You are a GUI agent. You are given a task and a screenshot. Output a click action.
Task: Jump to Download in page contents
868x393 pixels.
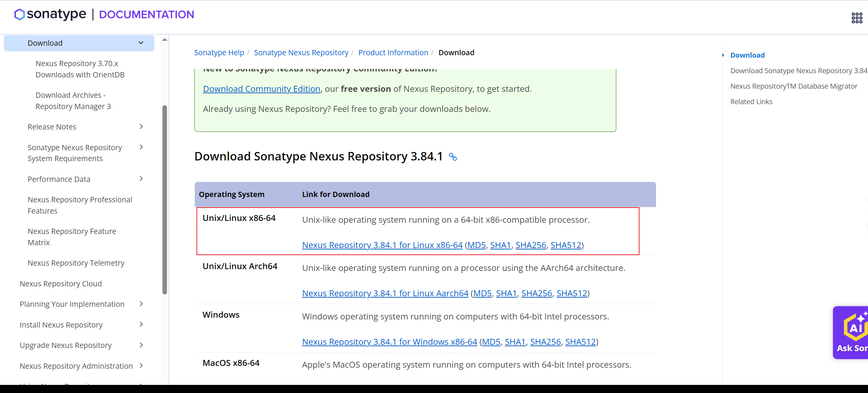click(747, 55)
